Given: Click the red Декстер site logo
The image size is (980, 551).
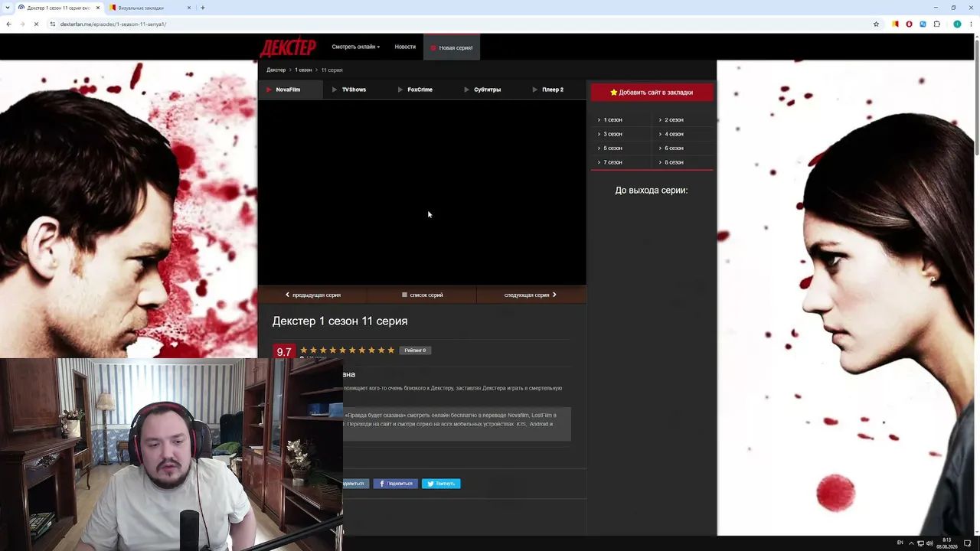Looking at the screenshot, I should coord(288,47).
